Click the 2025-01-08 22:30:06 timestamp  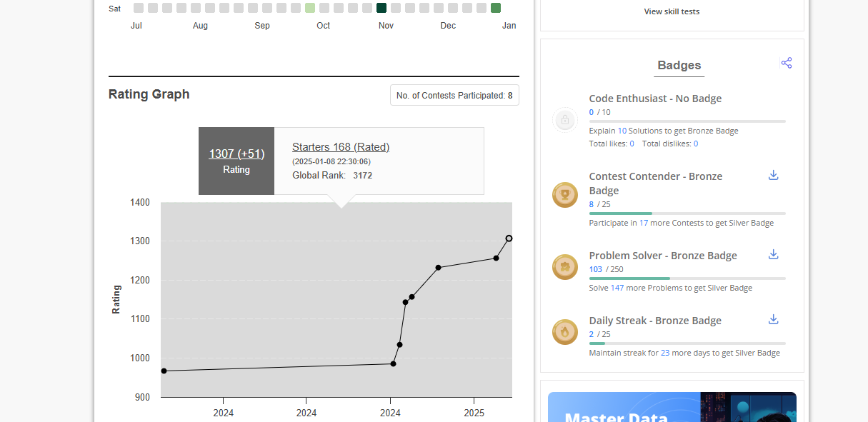pos(331,161)
